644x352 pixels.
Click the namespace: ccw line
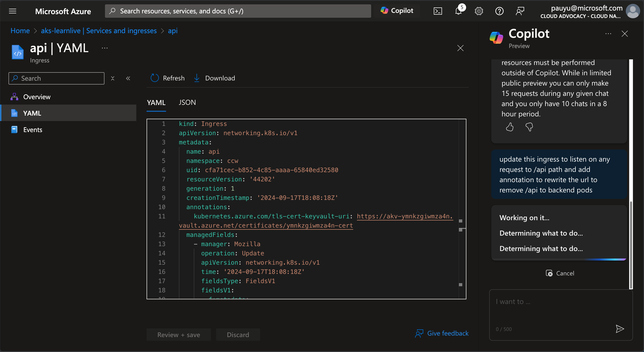click(x=212, y=161)
